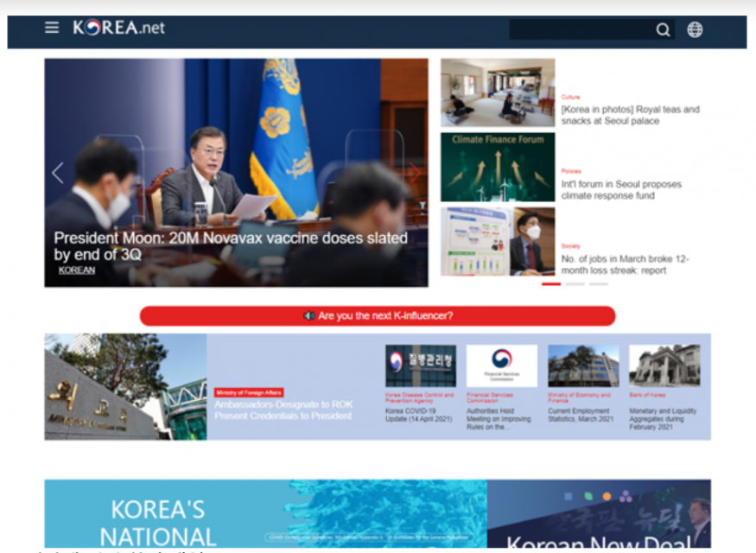Open Monetary and Liquidity Aggregates February 2021
The height and width of the screenshot is (553, 756).
coord(663,418)
